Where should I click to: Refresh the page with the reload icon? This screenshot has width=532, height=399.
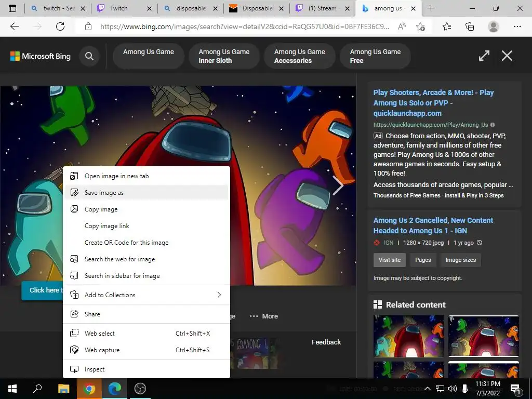(x=60, y=26)
